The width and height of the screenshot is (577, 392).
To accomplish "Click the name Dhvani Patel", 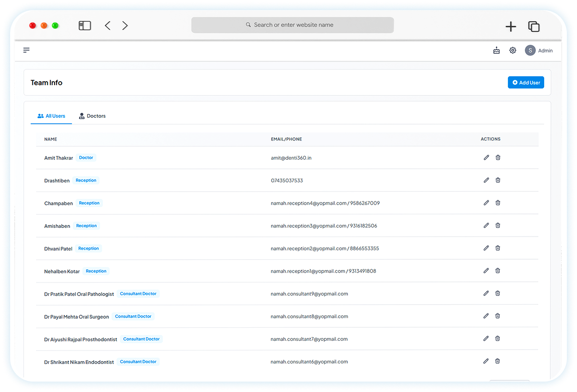I will (58, 249).
